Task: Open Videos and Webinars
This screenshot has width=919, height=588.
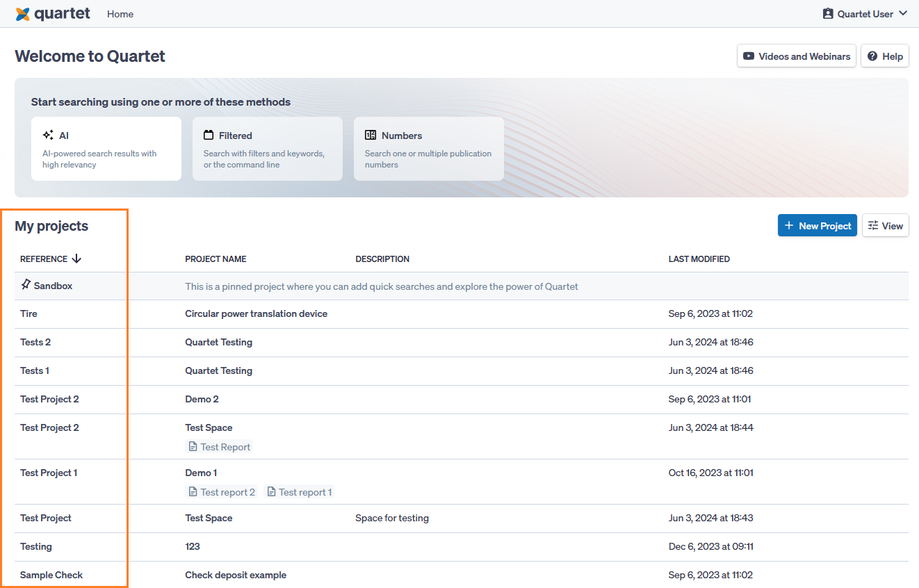Action: 797,56
